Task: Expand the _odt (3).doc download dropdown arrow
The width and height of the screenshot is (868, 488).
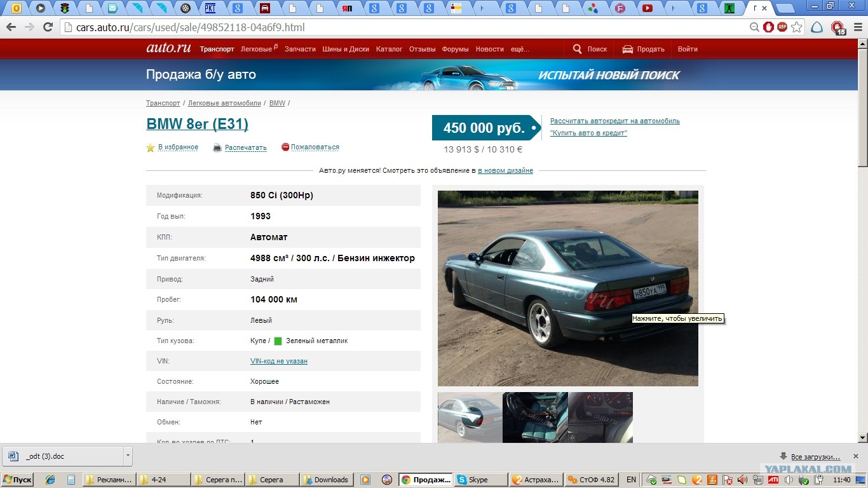Action: [x=128, y=456]
